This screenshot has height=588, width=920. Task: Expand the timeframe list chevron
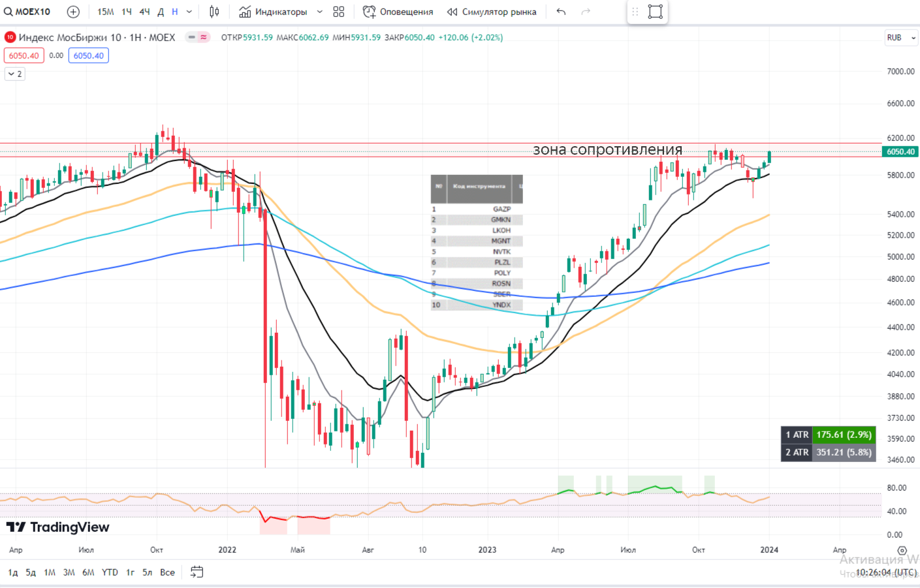point(189,12)
